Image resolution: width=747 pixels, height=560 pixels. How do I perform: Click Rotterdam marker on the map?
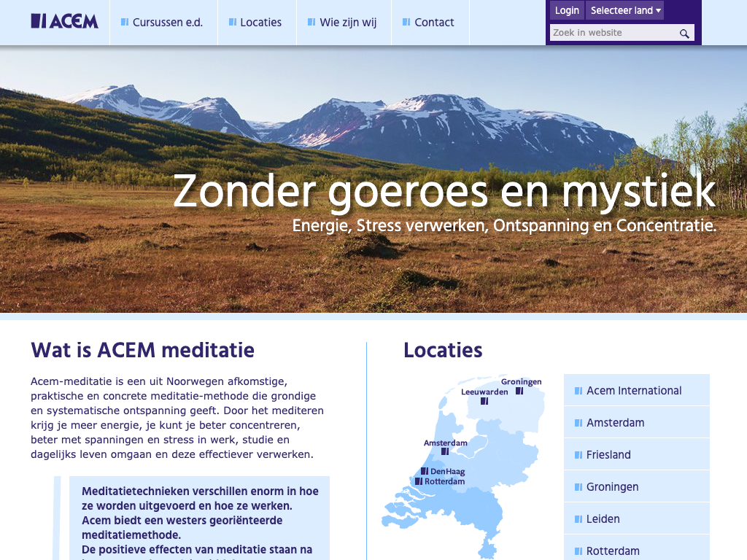(419, 481)
